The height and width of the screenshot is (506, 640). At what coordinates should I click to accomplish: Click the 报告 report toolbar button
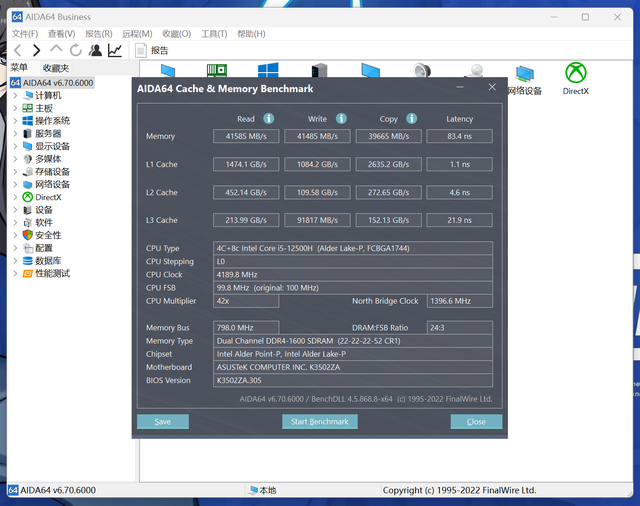tap(151, 50)
